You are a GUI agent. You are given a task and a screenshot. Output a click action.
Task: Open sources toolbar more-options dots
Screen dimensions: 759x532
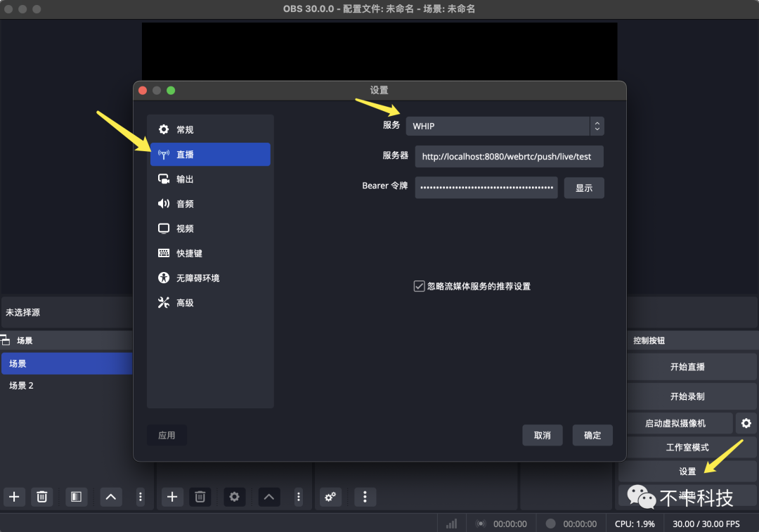(x=299, y=497)
